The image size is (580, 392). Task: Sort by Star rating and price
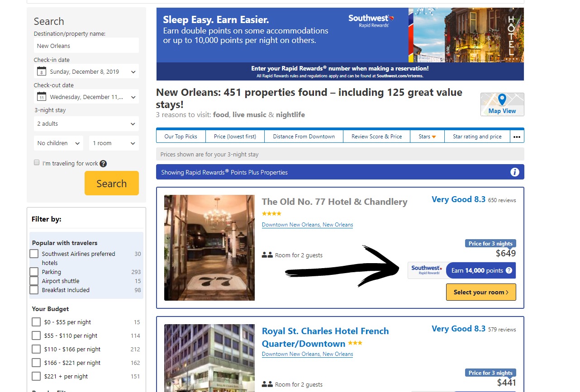pyautogui.click(x=477, y=137)
